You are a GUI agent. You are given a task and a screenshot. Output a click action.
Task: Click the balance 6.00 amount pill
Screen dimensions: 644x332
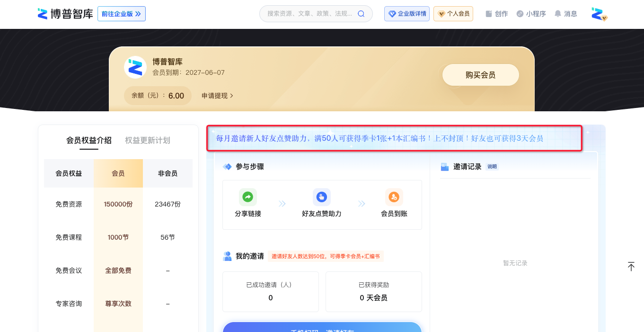point(158,96)
